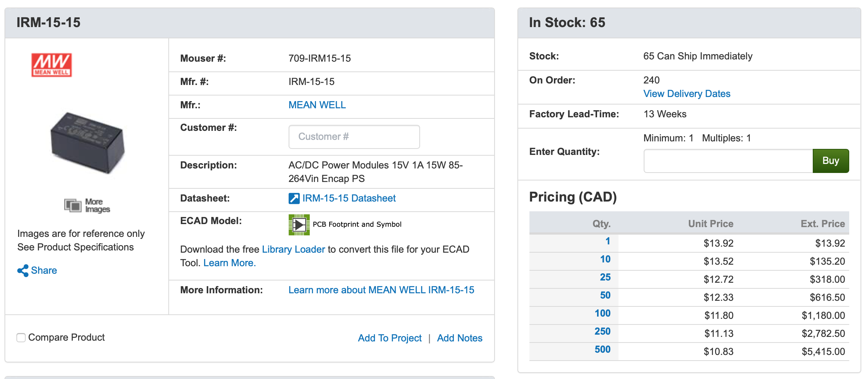This screenshot has height=379, width=868.
Task: Click the green Buy button
Action: (x=830, y=161)
